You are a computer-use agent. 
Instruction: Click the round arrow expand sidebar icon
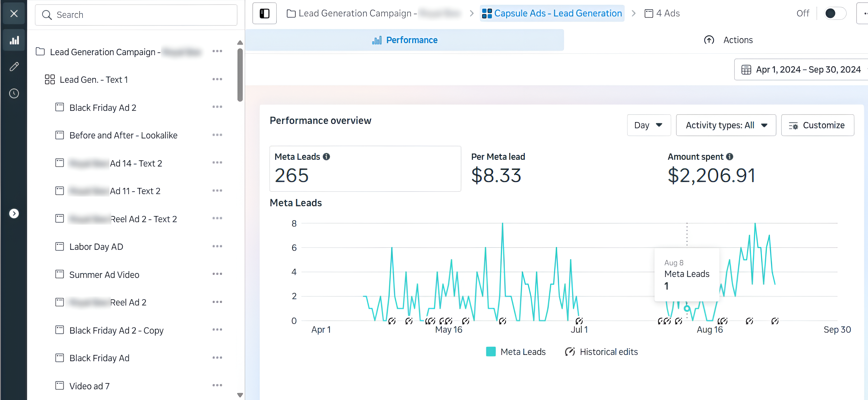14,214
